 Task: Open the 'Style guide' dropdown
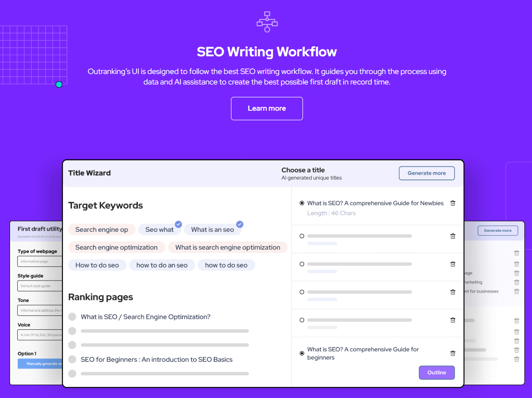(40, 286)
